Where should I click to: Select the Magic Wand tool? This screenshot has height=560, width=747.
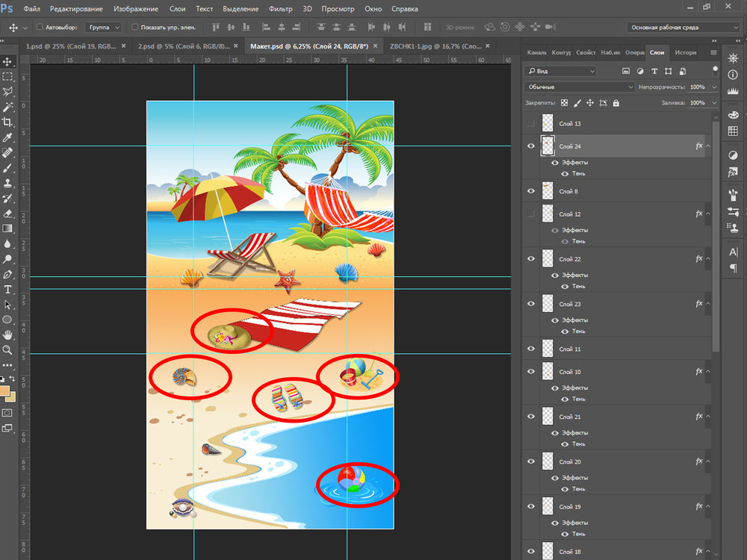click(x=7, y=107)
